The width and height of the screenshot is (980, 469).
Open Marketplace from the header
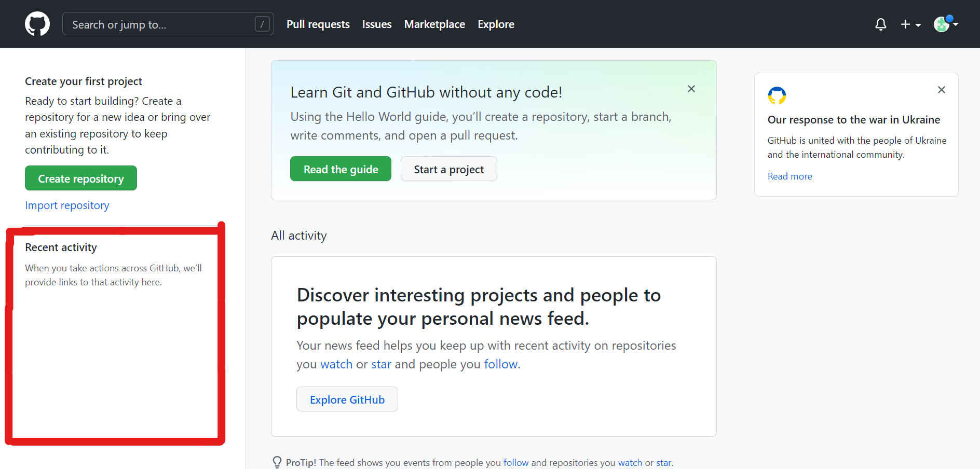coord(434,24)
